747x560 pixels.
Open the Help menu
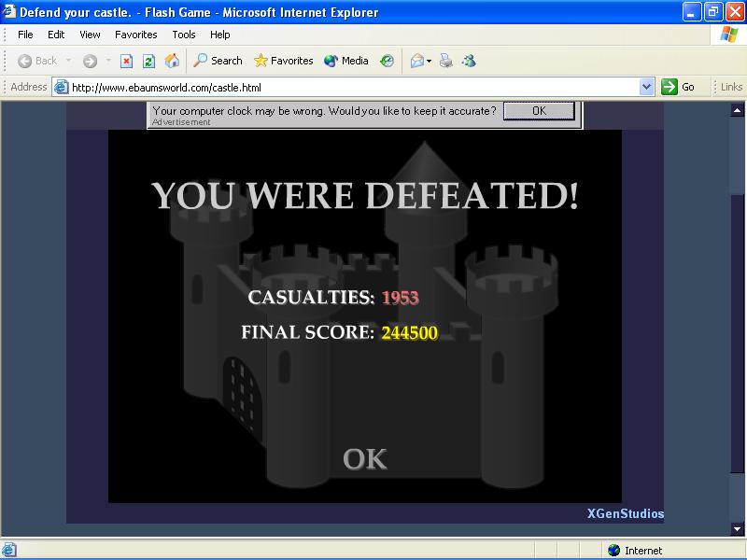[220, 35]
